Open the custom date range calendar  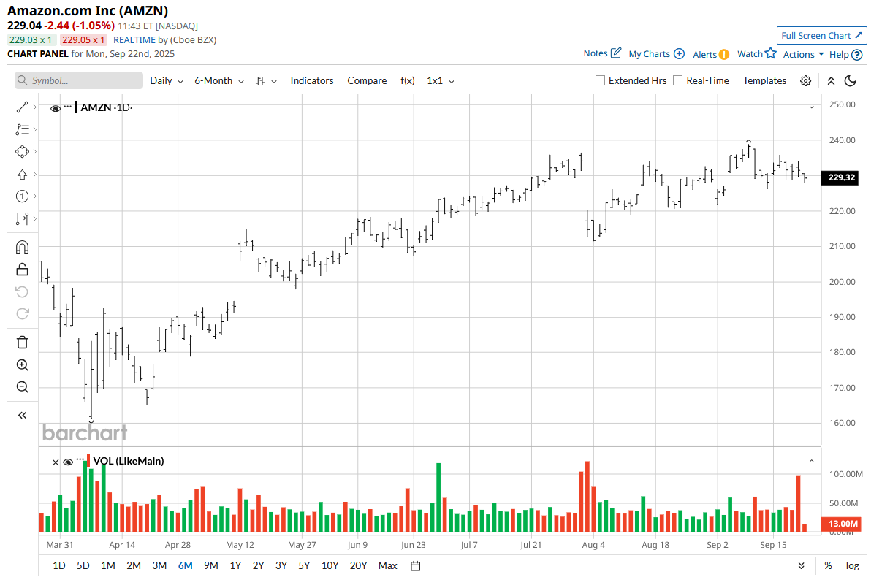416,566
